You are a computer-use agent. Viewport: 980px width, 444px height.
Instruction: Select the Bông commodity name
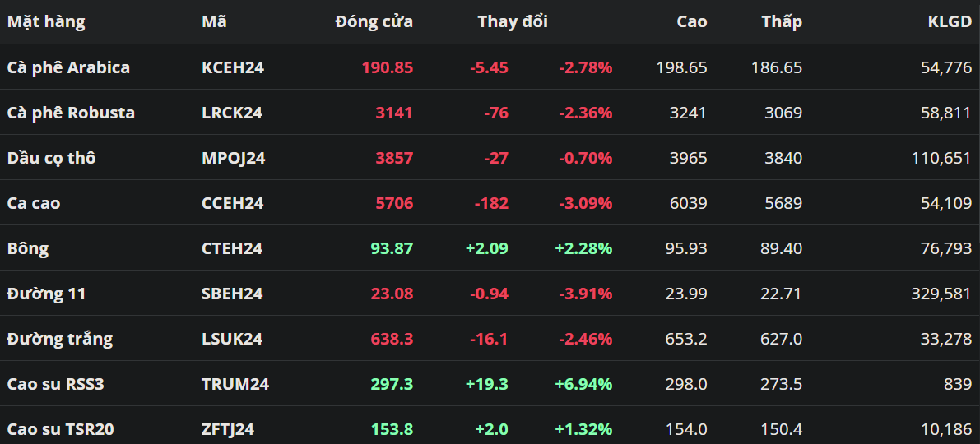(x=28, y=248)
